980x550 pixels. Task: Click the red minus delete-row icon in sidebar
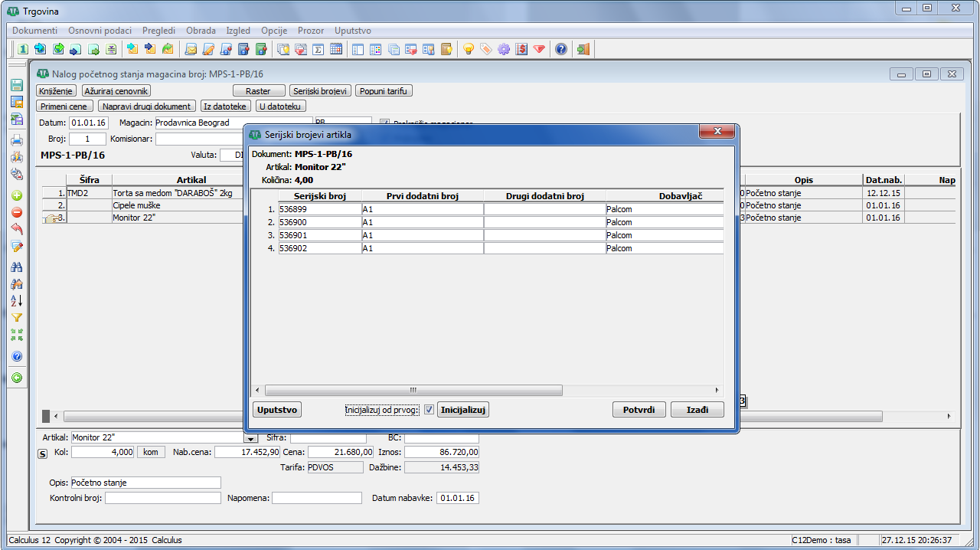point(17,212)
